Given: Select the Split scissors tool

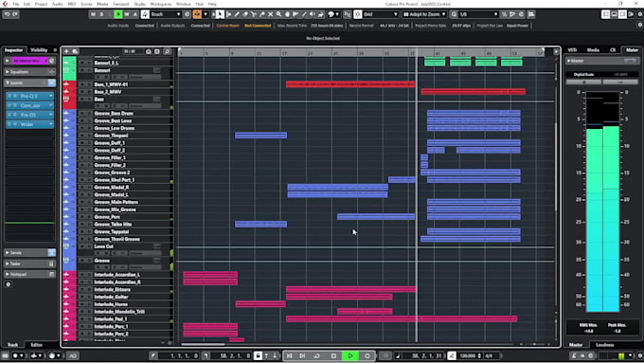Looking at the screenshot, I should point(254,14).
